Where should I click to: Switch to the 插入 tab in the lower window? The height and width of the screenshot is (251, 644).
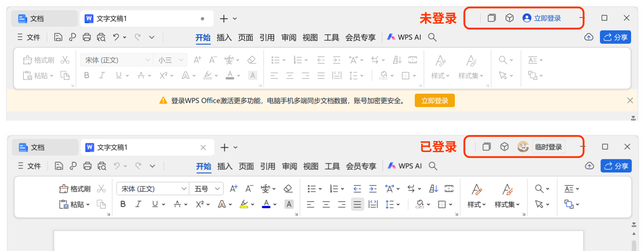pos(225,166)
